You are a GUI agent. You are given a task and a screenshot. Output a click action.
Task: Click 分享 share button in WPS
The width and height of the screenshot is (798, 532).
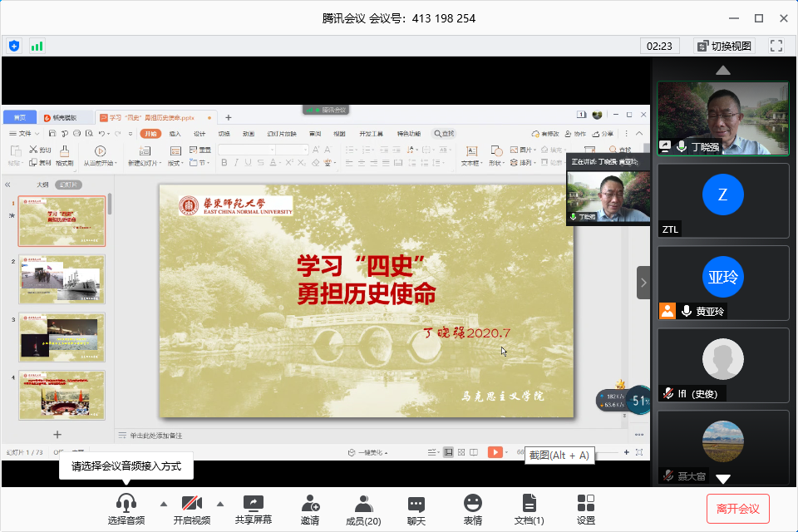[603, 133]
